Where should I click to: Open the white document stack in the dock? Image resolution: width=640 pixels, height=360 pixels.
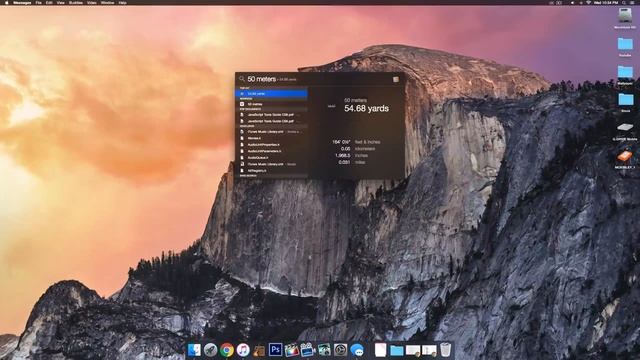(x=380, y=350)
